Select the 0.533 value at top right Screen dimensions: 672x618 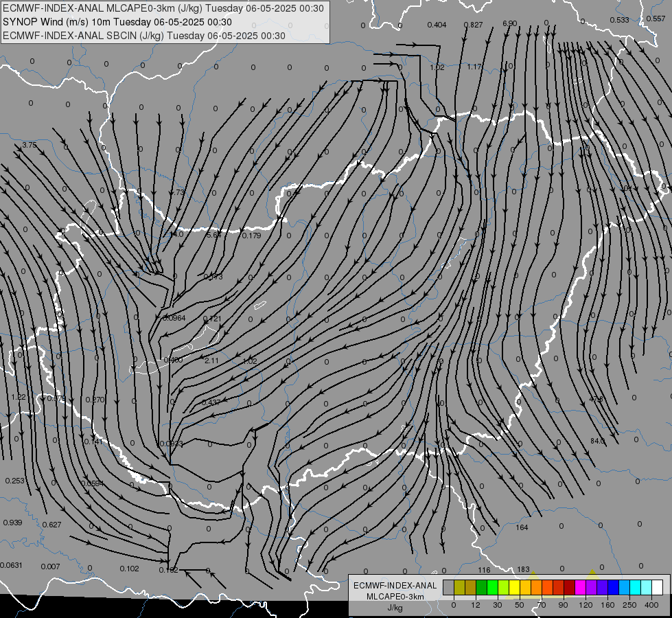coord(619,20)
